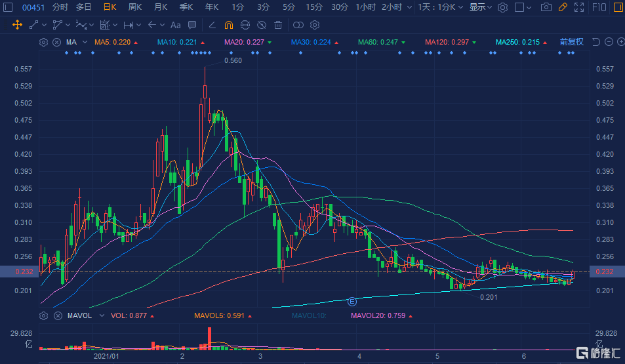Open the Aa text annotation tool
The width and height of the screenshot is (625, 364).
[175, 25]
